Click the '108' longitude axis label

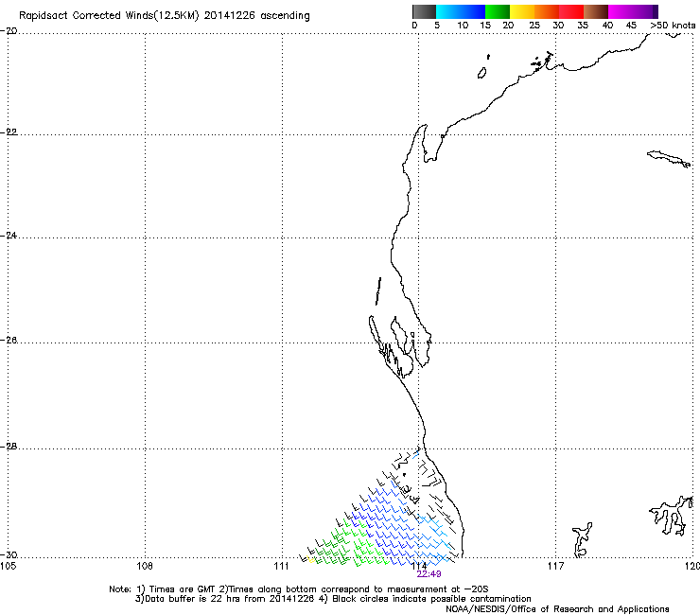tap(145, 566)
